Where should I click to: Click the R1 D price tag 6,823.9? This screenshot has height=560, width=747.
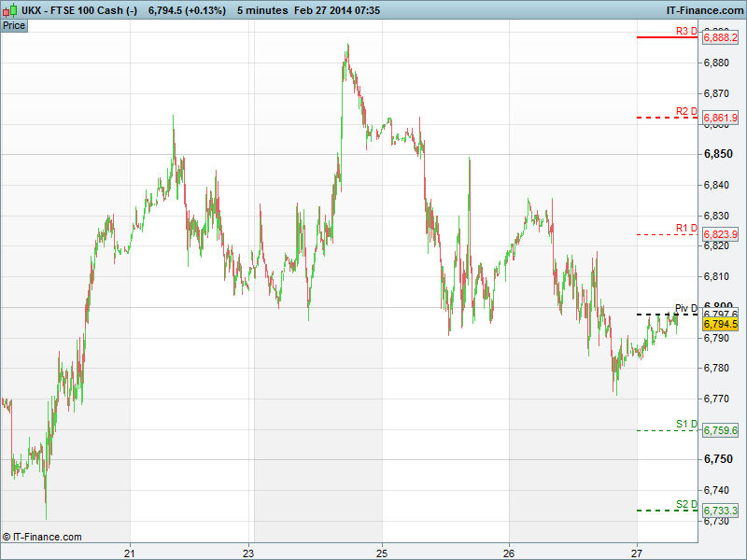(x=720, y=234)
